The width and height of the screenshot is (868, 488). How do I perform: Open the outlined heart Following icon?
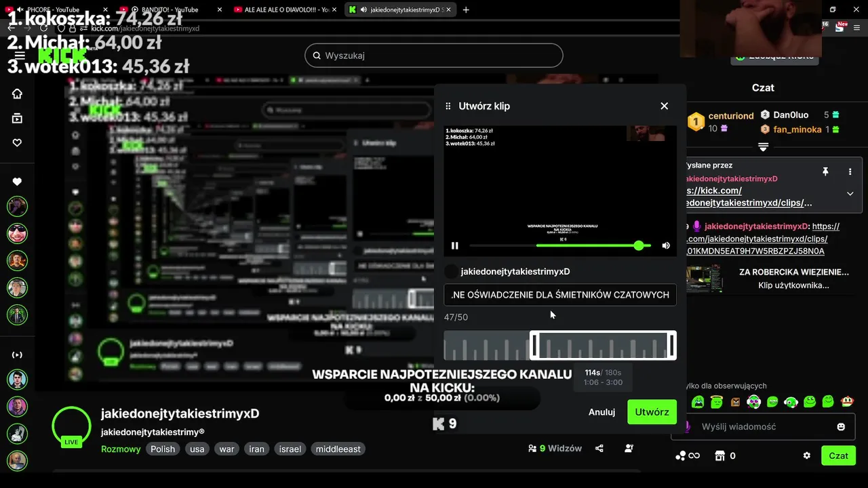(17, 142)
